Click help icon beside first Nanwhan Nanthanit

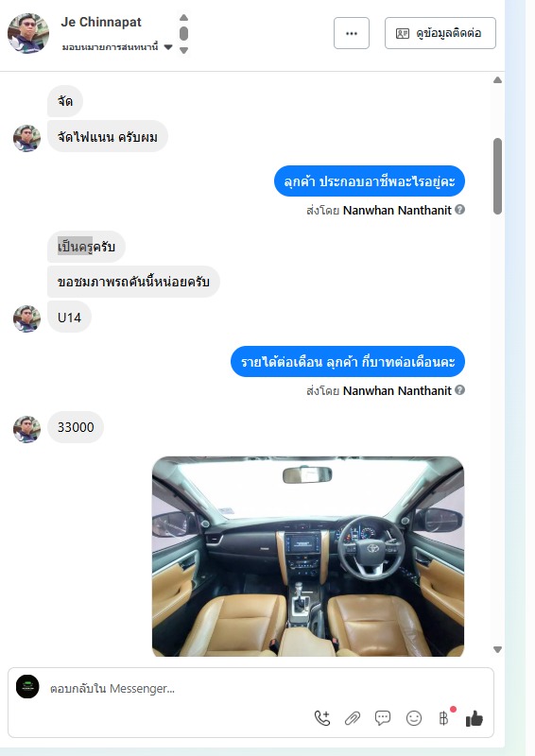click(x=460, y=210)
